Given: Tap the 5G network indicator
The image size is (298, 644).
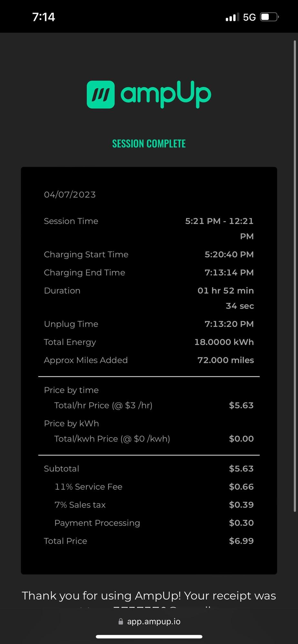Looking at the screenshot, I should (249, 17).
